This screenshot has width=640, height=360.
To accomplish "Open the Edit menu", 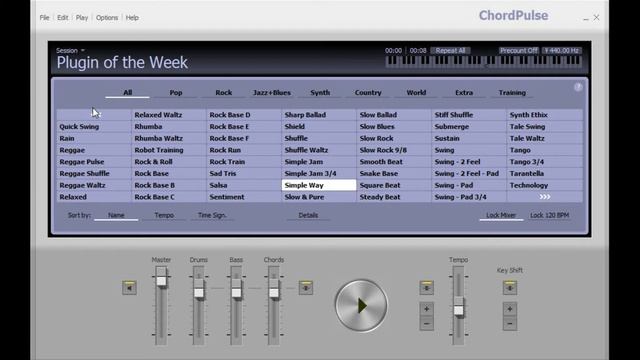I will coord(62,18).
